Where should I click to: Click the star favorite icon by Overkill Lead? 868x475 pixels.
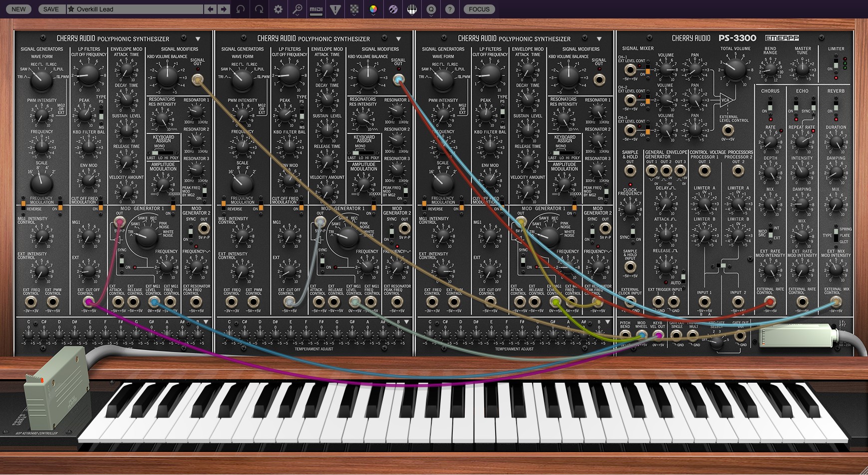[x=71, y=9]
